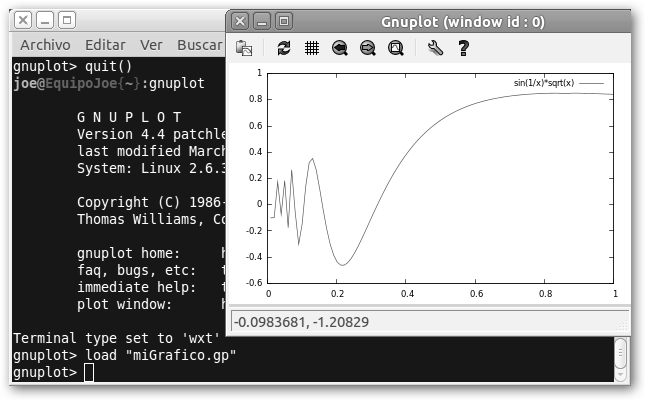Viewport: 645px width, 400px height.
Task: Open the Archivo menu
Action: point(45,45)
